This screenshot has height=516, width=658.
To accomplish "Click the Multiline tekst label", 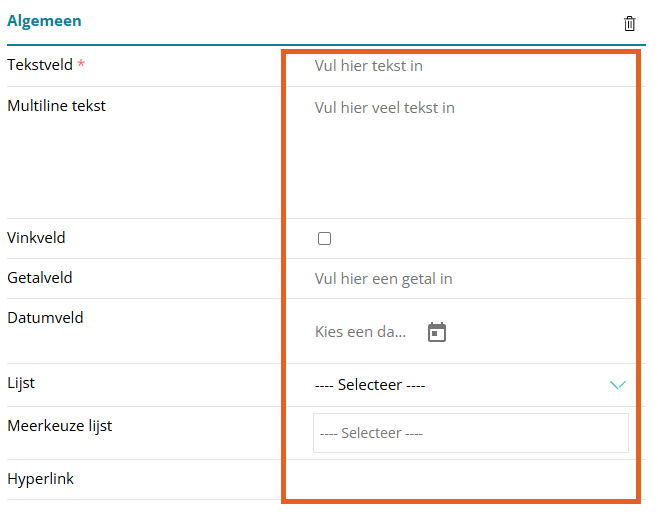I will [x=56, y=106].
